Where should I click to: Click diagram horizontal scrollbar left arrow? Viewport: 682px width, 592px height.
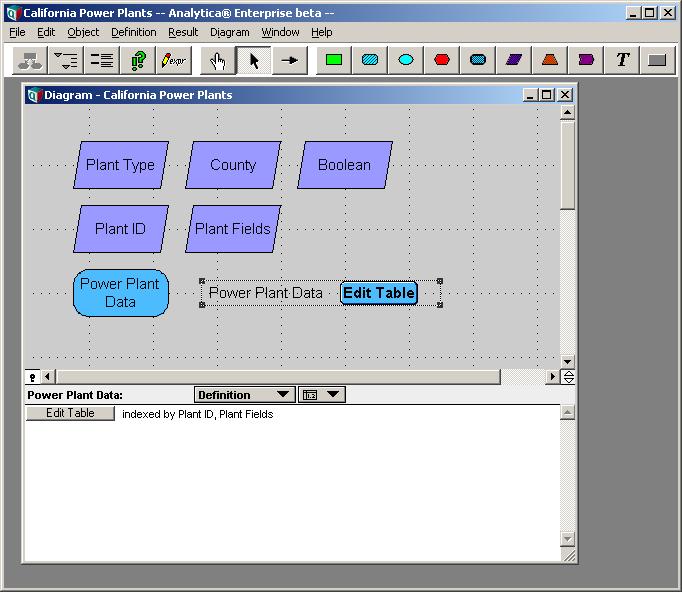click(x=47, y=377)
